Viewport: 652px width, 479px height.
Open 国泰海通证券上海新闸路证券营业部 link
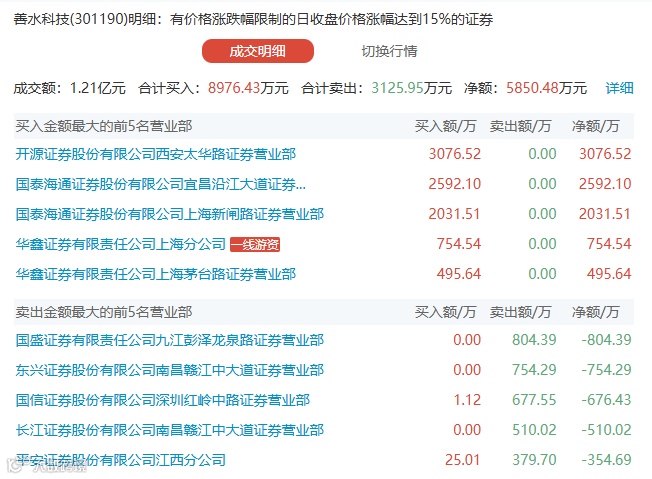pos(170,214)
